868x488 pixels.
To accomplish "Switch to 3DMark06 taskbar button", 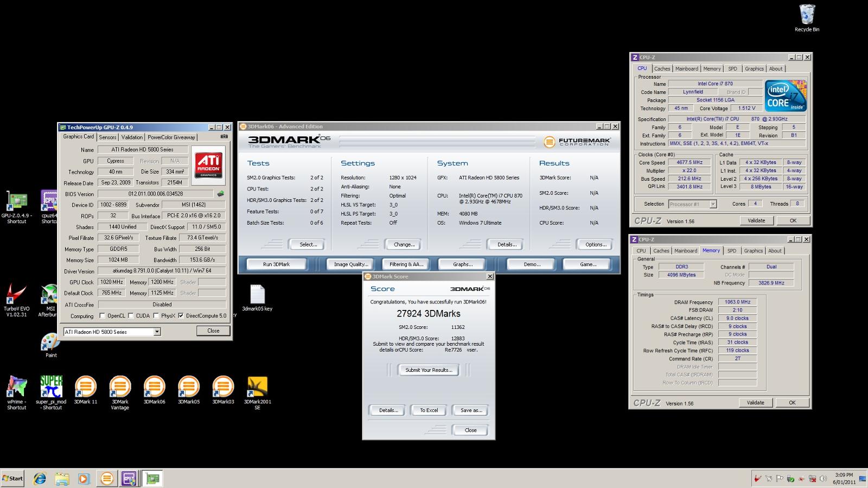I will 107,479.
